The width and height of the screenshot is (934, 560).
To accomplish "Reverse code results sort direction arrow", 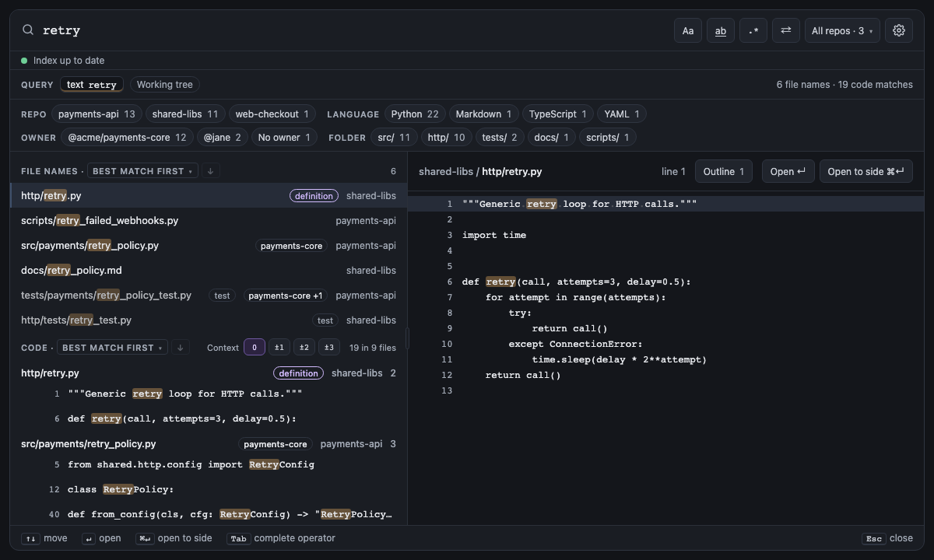I will point(180,348).
